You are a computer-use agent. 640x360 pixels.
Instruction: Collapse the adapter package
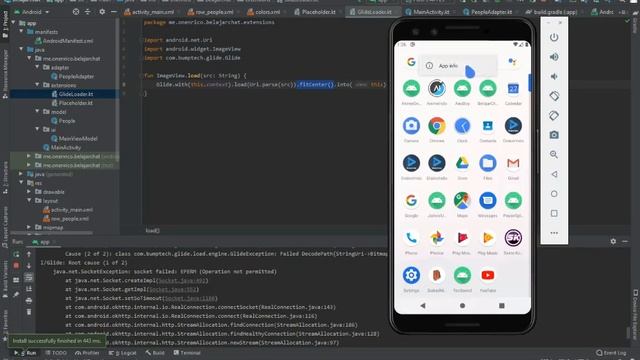(x=37, y=67)
